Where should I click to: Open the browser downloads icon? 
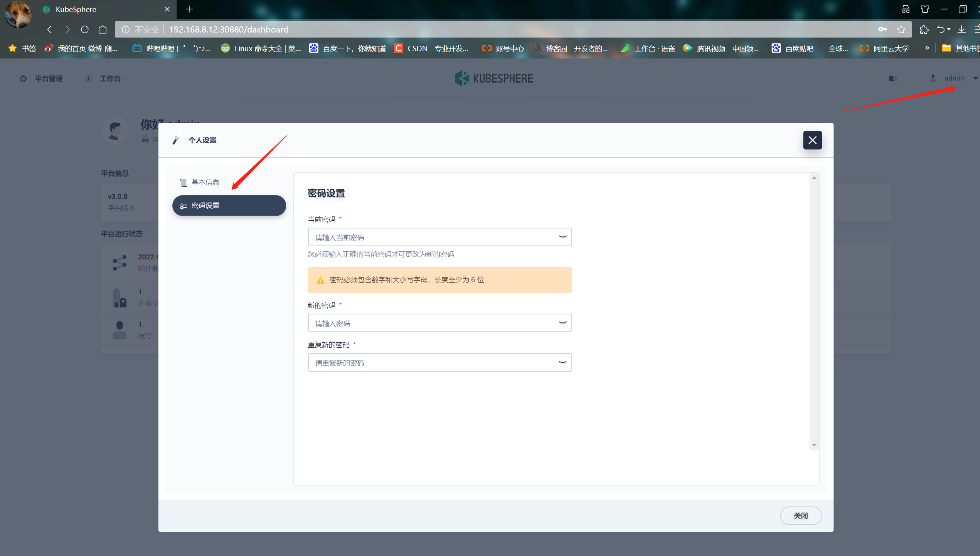point(961,29)
